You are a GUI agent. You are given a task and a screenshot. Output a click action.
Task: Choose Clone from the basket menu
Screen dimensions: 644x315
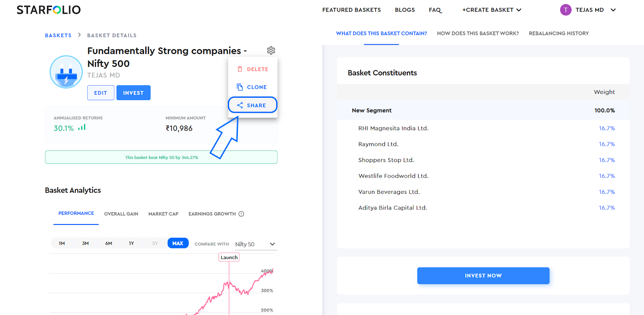pos(252,87)
